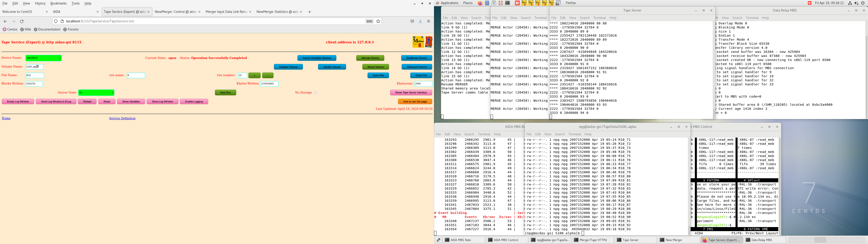Click the Next Run button
The image size is (868, 244).
225,93
